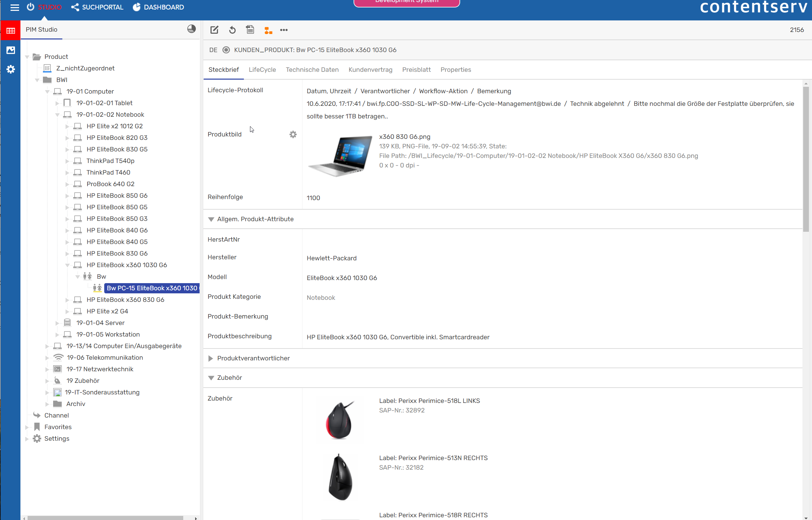Click the 19 Zubehör mouse icon
The width and height of the screenshot is (812, 520).
click(58, 380)
